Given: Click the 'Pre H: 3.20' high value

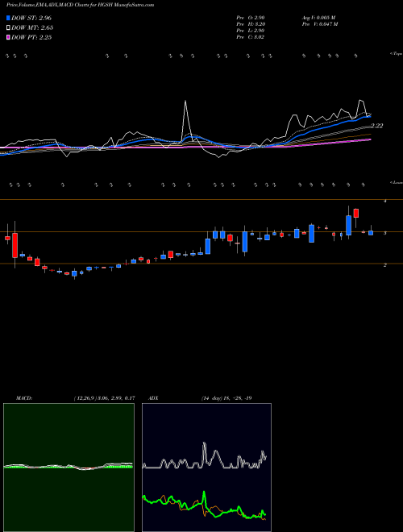Looking at the screenshot, I should pyautogui.click(x=251, y=24).
